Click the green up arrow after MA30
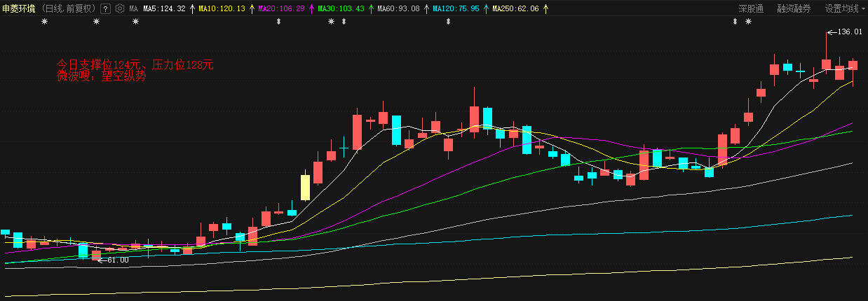 click(371, 9)
